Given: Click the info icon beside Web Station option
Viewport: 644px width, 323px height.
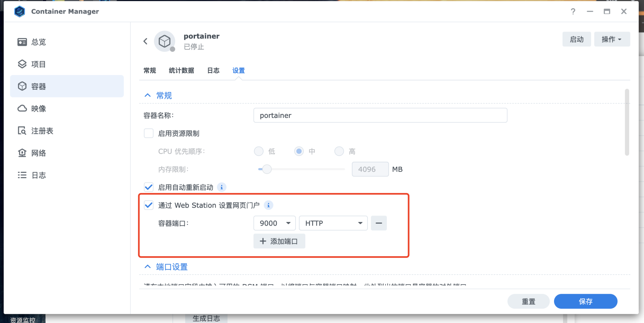Looking at the screenshot, I should click(269, 205).
